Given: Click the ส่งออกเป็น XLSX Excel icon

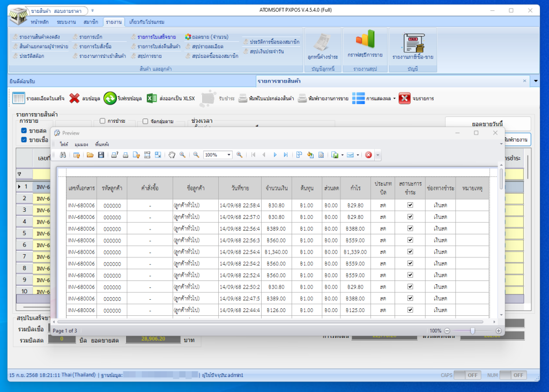Looking at the screenshot, I should click(152, 99).
